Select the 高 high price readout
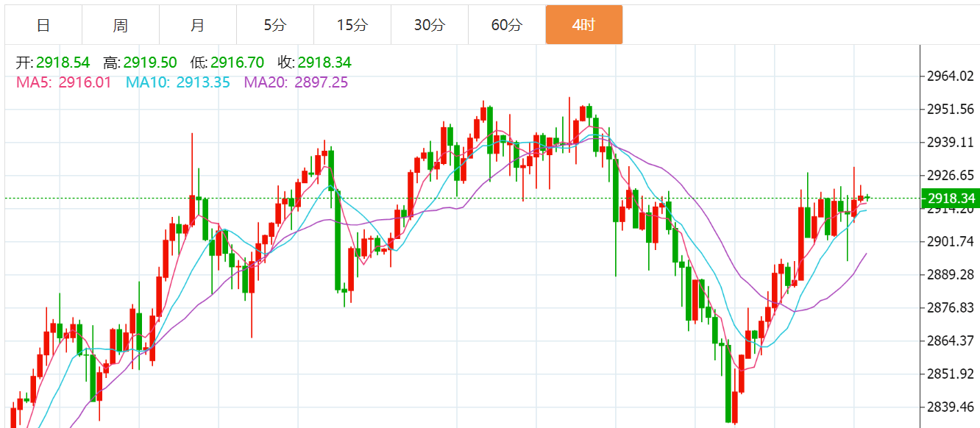The height and width of the screenshot is (428, 980). click(x=150, y=63)
